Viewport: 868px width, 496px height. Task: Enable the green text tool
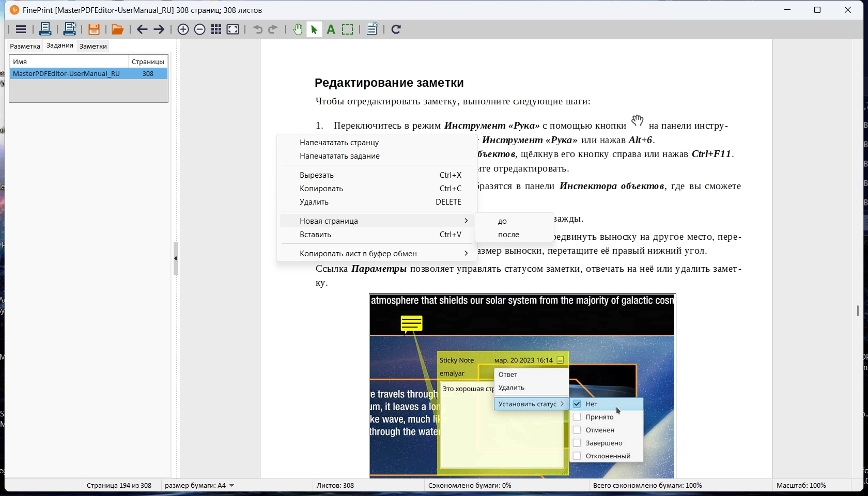[331, 30]
